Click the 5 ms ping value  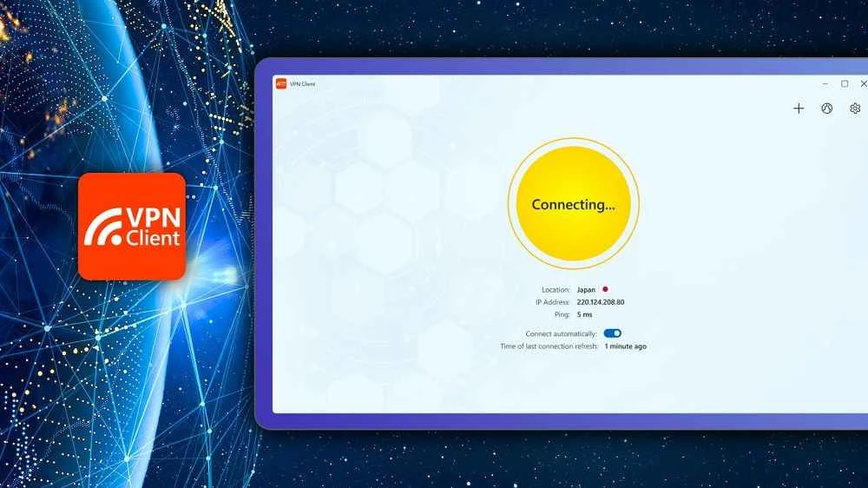coord(584,314)
